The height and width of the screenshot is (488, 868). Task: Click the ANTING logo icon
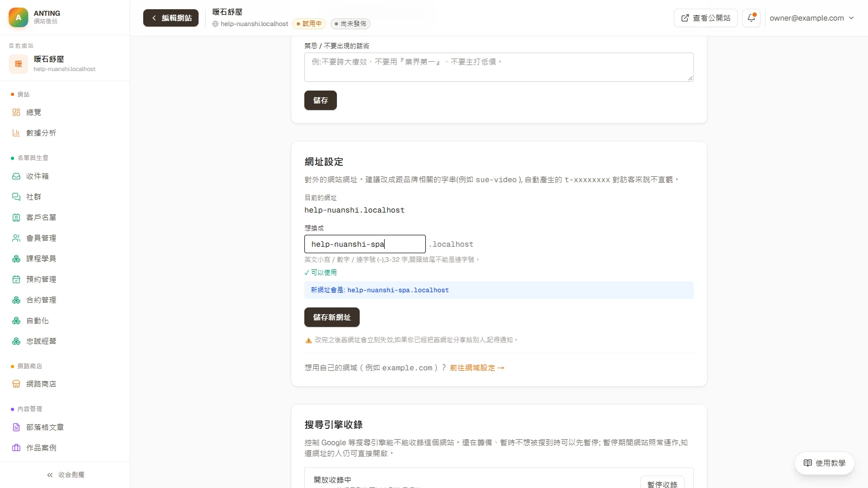pyautogui.click(x=18, y=17)
